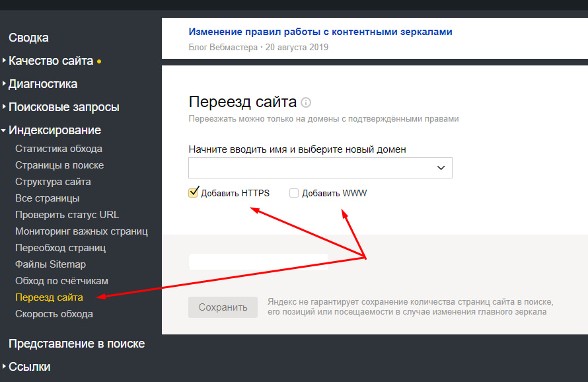Open "Переобход страниц"

61,247
